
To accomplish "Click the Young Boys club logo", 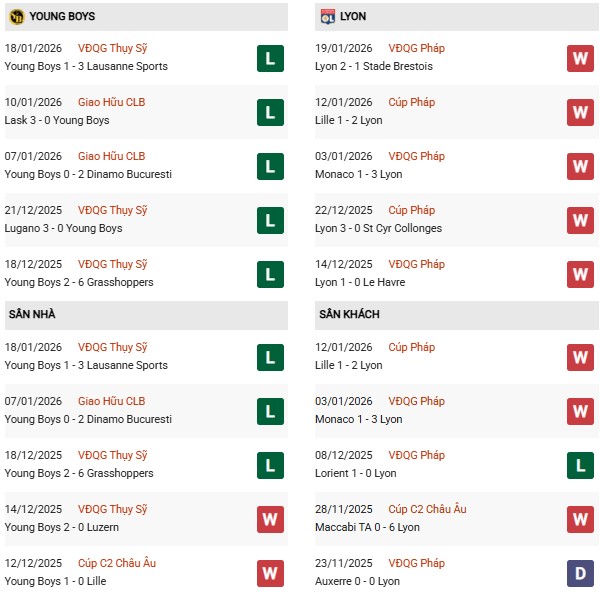I will (16, 16).
